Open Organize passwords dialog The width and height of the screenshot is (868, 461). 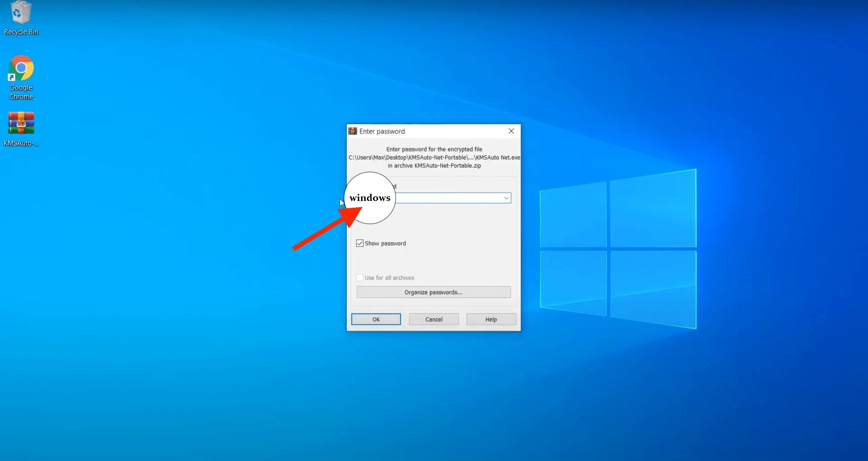[433, 292]
